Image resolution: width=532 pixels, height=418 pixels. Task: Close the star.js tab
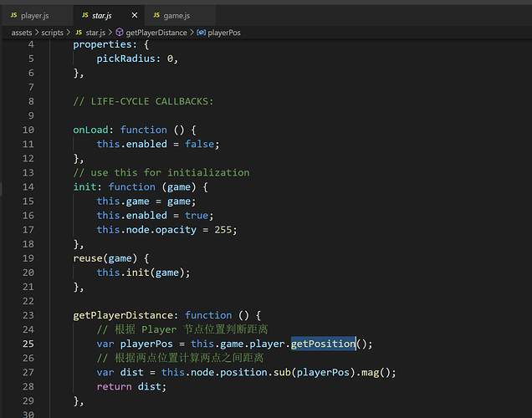(x=135, y=15)
